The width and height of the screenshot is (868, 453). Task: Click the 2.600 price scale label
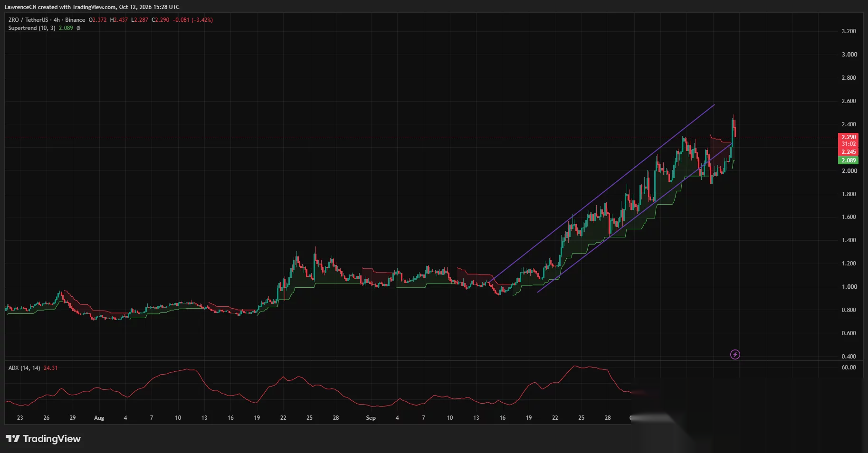click(x=849, y=101)
